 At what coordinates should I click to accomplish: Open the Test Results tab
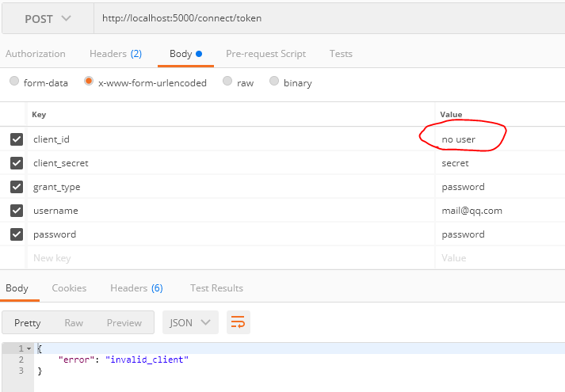click(x=216, y=288)
